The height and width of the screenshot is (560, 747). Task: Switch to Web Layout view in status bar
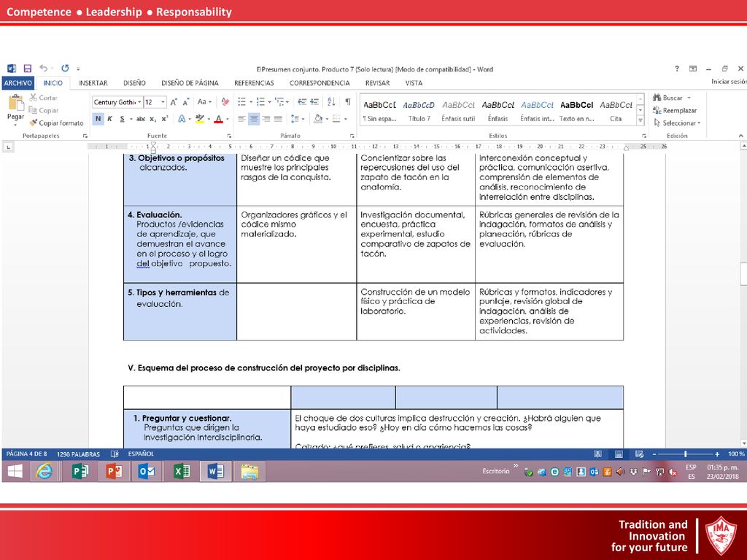click(x=639, y=454)
